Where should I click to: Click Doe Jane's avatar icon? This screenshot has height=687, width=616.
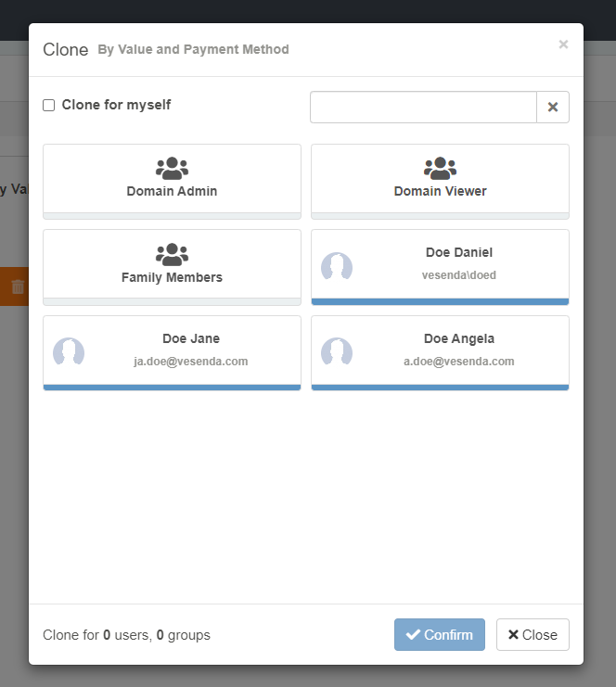pos(69,352)
